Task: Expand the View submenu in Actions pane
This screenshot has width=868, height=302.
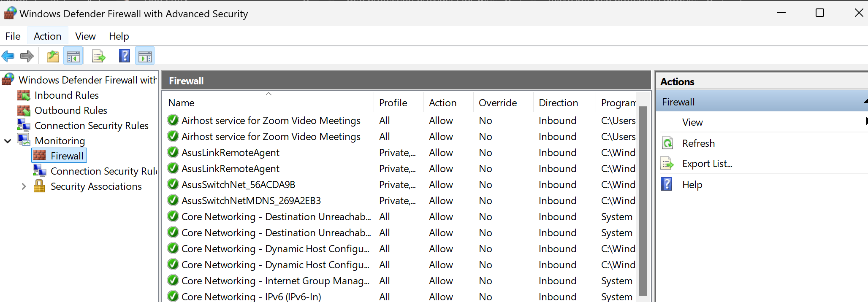Action: pyautogui.click(x=692, y=122)
